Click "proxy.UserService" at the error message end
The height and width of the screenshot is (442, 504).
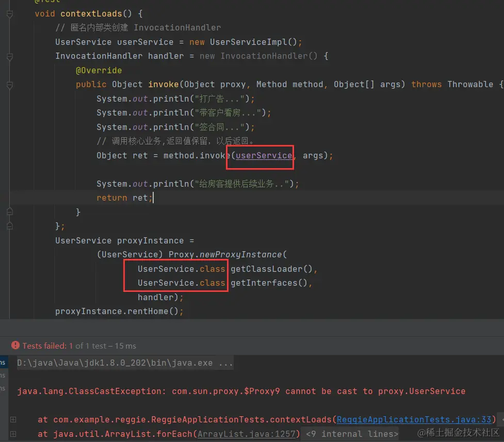[x=421, y=391]
